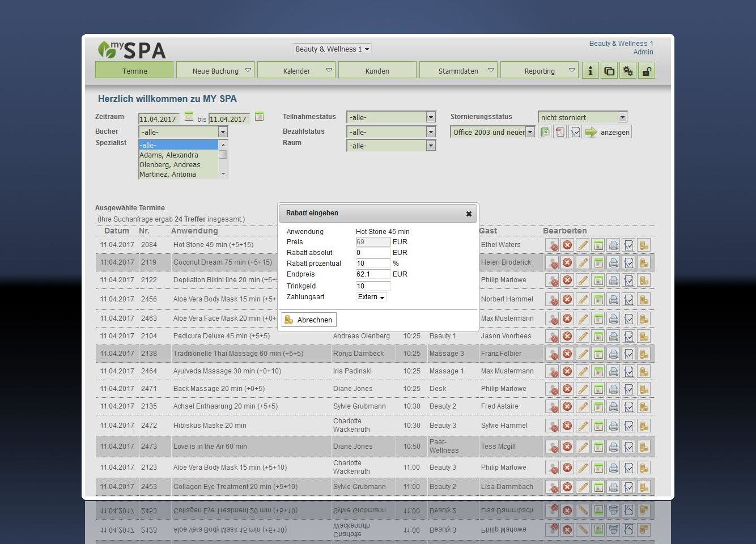Click the unlocked padlock logout icon
Image resolution: width=756 pixels, height=544 pixels.
pyautogui.click(x=646, y=71)
